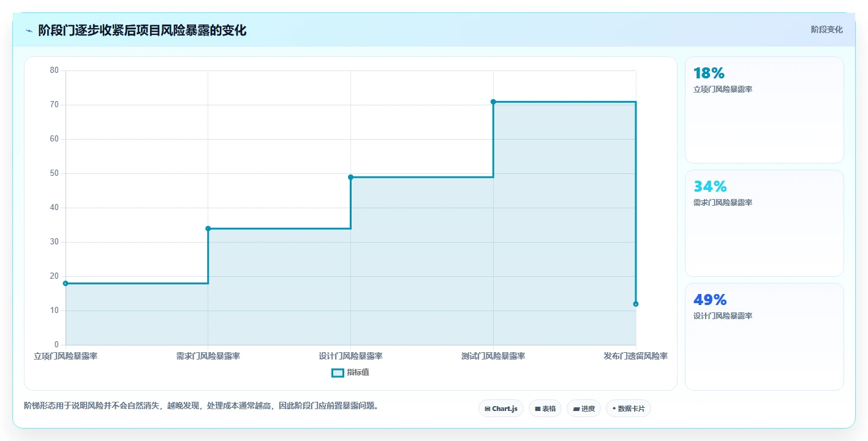This screenshot has width=868, height=441.
Task: Select the Chart.js chip
Action: point(500,409)
